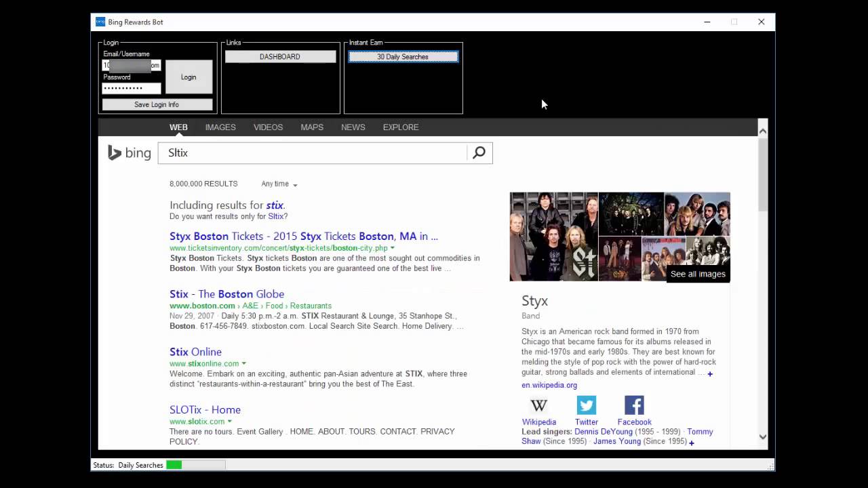This screenshot has height=488, width=868.
Task: Click the Bing Rewards Bot title bar icon
Action: point(100,22)
